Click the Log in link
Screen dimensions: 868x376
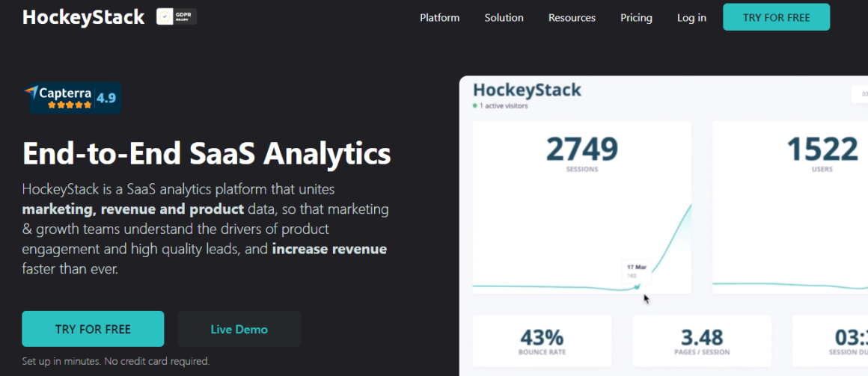click(x=691, y=18)
